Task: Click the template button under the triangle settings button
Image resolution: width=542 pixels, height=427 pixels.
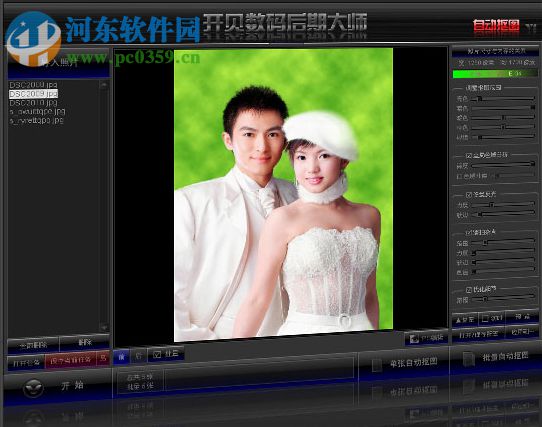Action: tap(478, 334)
